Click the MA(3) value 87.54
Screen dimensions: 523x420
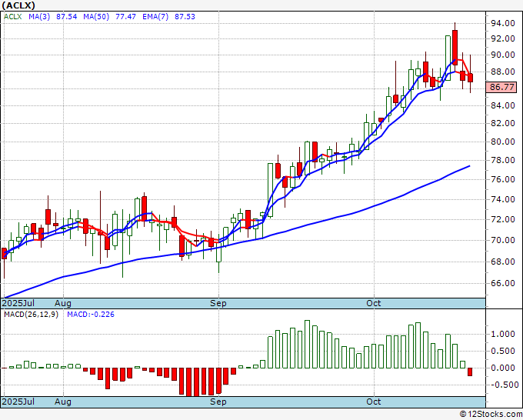click(x=66, y=17)
